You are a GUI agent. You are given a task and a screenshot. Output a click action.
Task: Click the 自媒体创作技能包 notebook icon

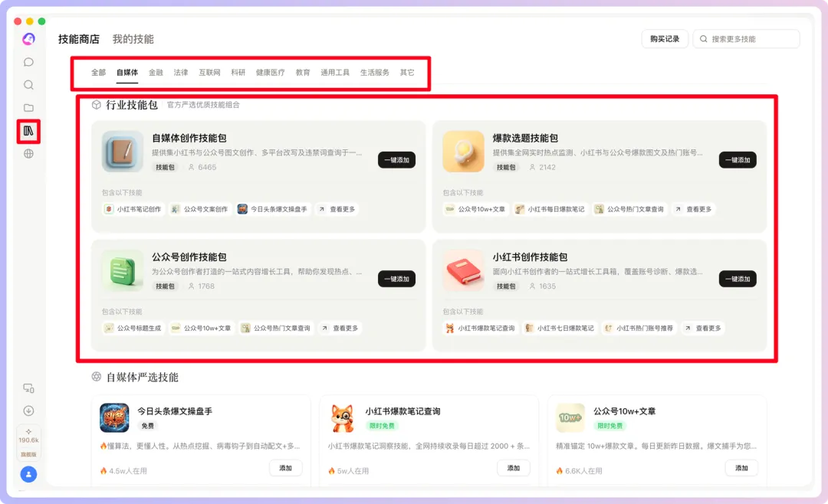[123, 152]
